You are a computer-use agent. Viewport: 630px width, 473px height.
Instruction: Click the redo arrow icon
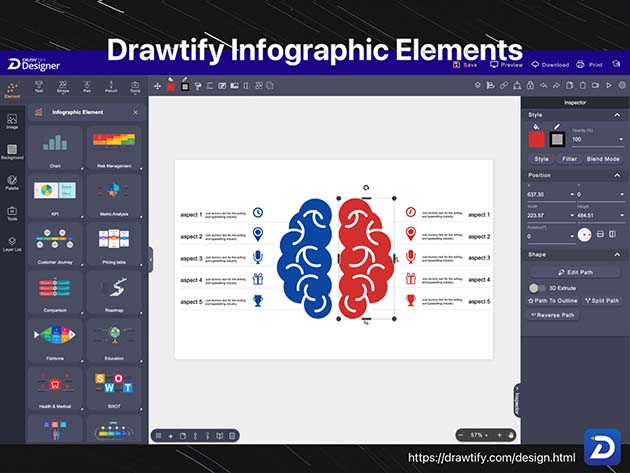[556, 85]
